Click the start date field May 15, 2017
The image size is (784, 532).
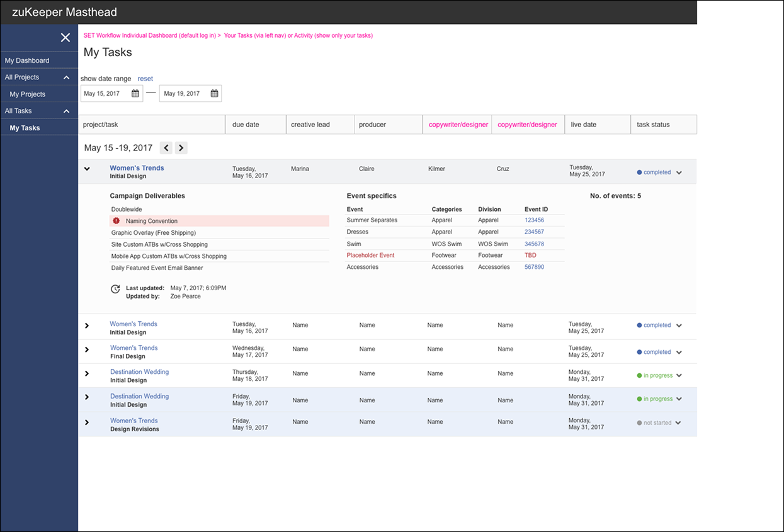tap(111, 93)
